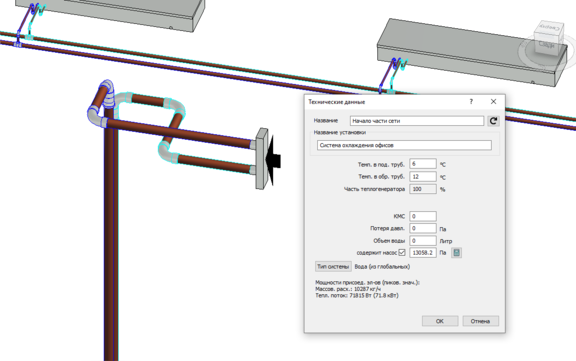Select the pipe elbow at the riser top

[107, 92]
